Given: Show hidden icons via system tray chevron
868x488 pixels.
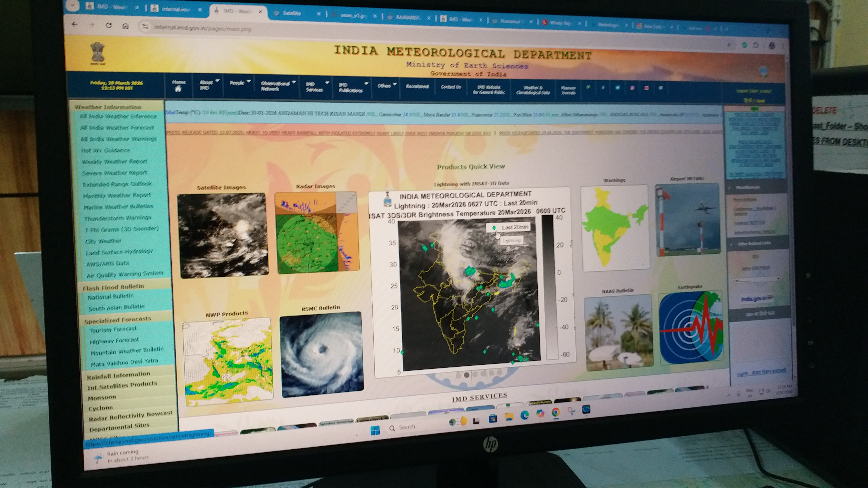Looking at the screenshot, I should (729, 395).
